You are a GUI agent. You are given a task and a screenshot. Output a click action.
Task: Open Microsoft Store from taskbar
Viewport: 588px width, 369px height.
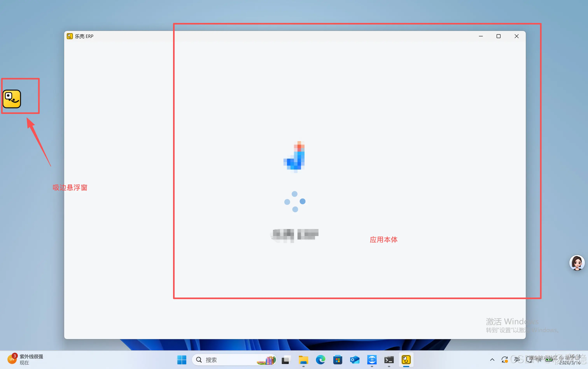(338, 360)
